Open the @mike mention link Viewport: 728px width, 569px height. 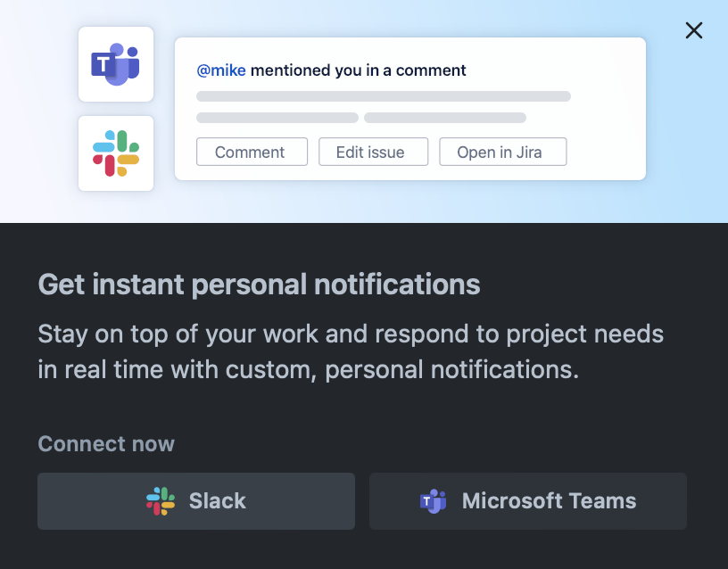coord(219,70)
